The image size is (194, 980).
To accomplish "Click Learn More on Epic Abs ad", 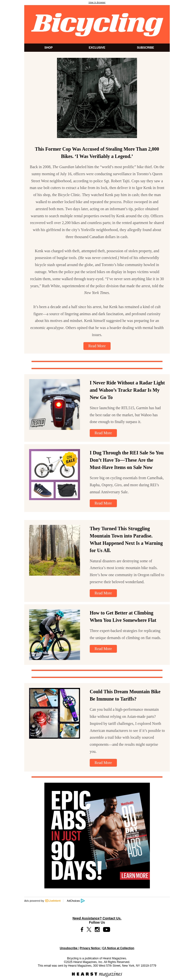I will [134, 875].
